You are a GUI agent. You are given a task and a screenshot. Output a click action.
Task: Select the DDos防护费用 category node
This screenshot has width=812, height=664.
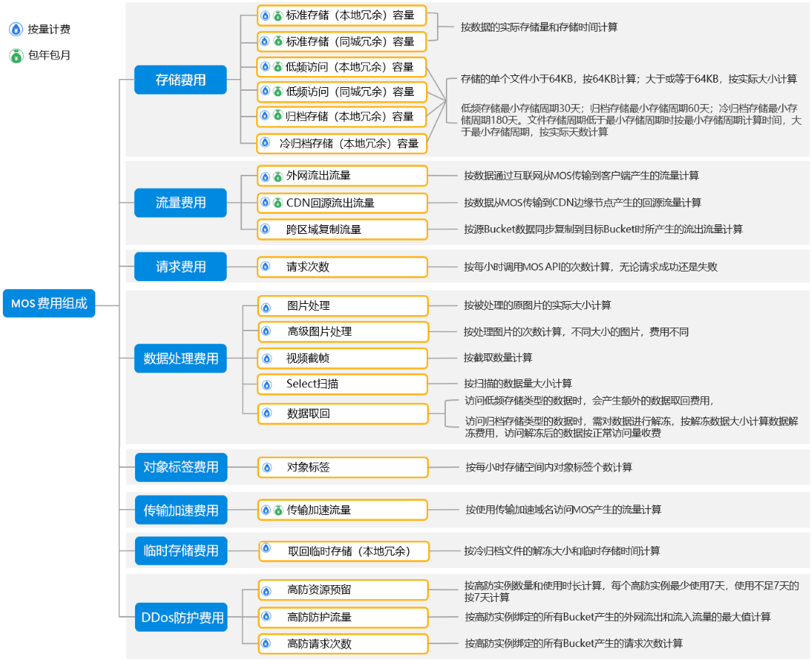click(x=181, y=617)
